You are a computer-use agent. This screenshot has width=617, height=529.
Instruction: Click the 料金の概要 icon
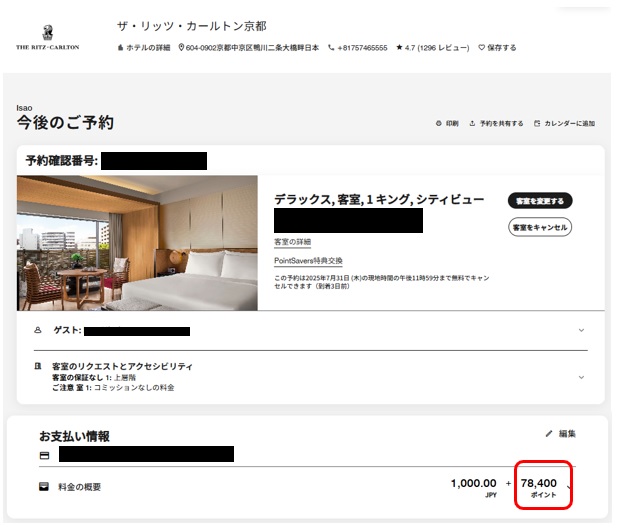coord(44,486)
